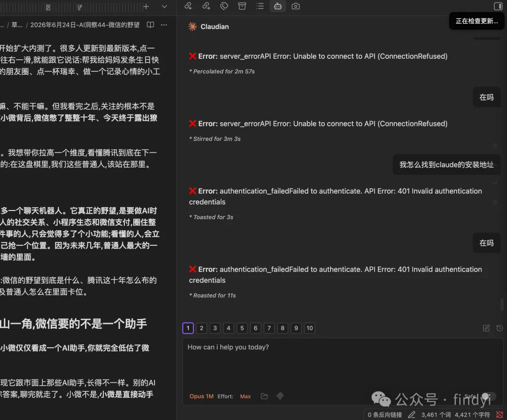Click the '3,461 个词' word count
This screenshot has width=507, height=420.
point(436,415)
